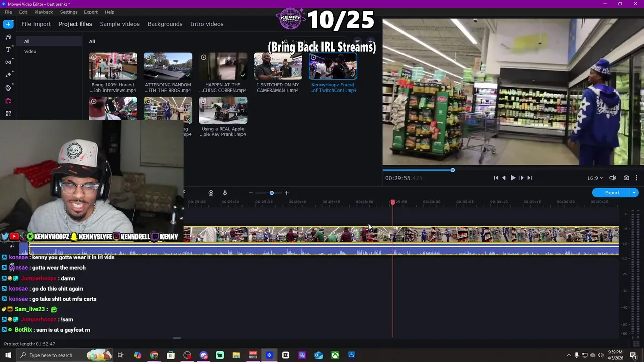Screen dimensions: 644x362
Task: Open the Stickers/elements sidebar panel
Action: click(x=8, y=87)
